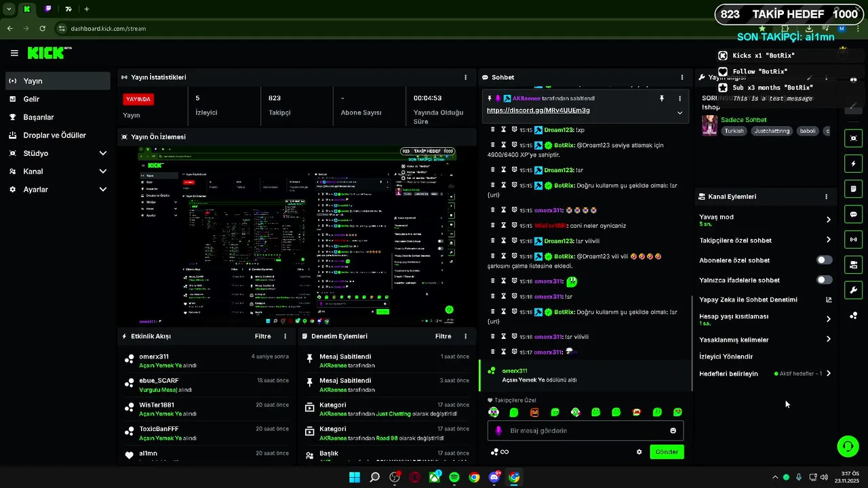Open Yayın İstatistikleri panel options menu
Screen dimensions: 868x488
(465, 77)
